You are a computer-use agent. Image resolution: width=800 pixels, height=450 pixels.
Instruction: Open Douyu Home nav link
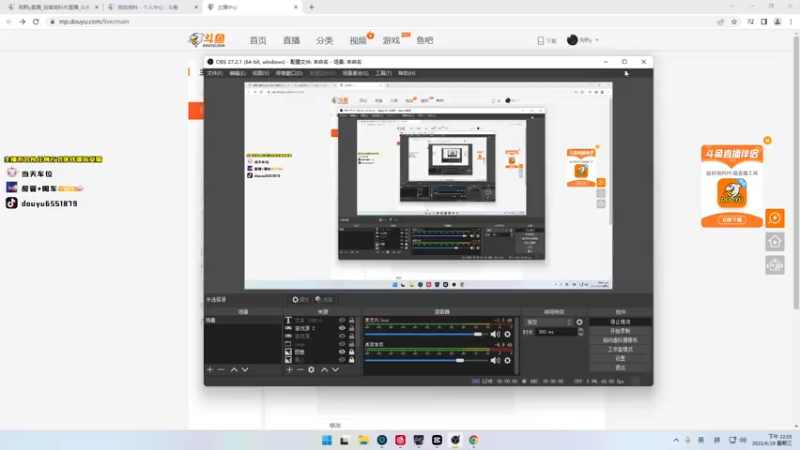click(x=258, y=40)
